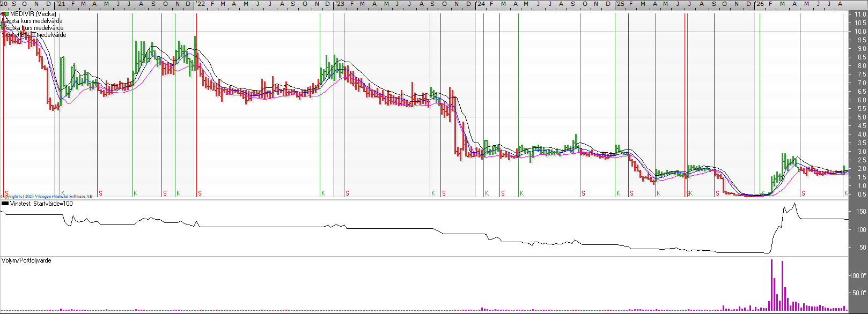Click the Vikingen Financial Software copyright text
The image size is (868, 314).
click(x=46, y=197)
